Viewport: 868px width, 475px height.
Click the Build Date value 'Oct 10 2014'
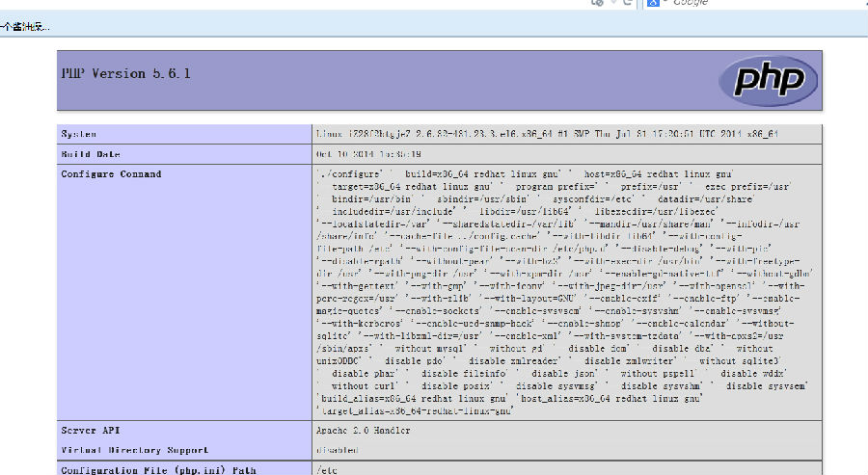[368, 154]
